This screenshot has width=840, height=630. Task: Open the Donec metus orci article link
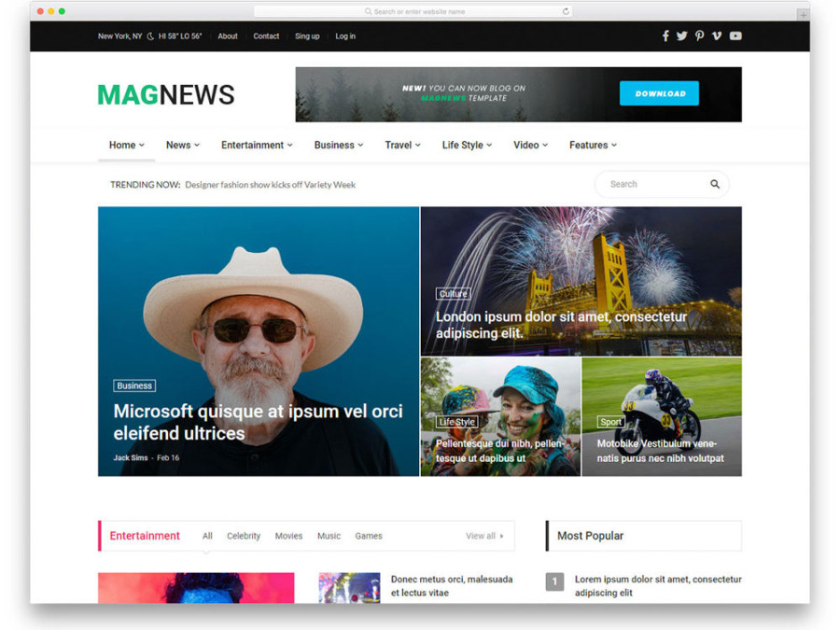coord(452,586)
